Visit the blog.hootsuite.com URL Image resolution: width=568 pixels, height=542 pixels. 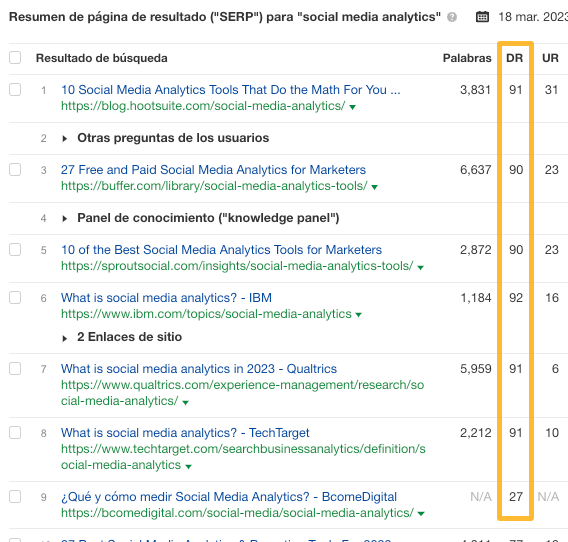tap(203, 106)
